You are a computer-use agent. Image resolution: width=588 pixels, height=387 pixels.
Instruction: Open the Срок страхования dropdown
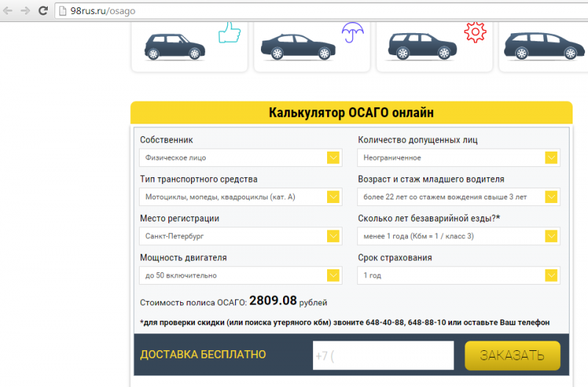[459, 275]
